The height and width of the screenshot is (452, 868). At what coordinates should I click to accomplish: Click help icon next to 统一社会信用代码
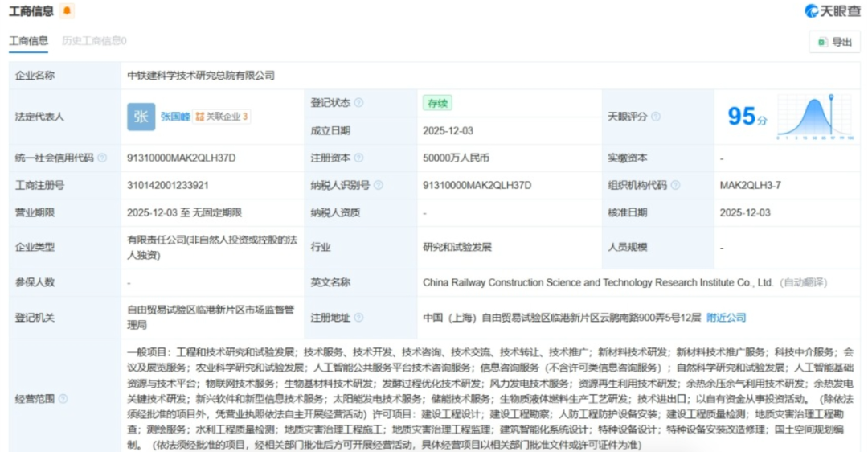pyautogui.click(x=102, y=158)
